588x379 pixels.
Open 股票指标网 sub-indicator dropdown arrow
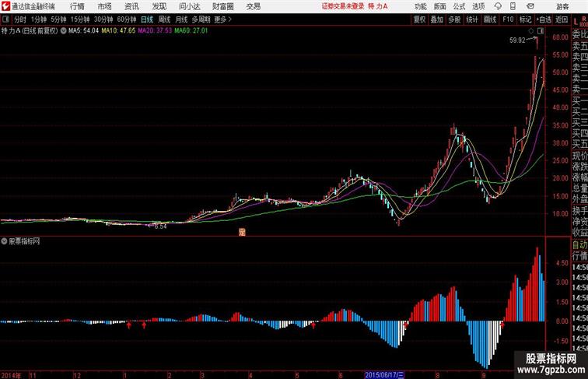coord(4,241)
